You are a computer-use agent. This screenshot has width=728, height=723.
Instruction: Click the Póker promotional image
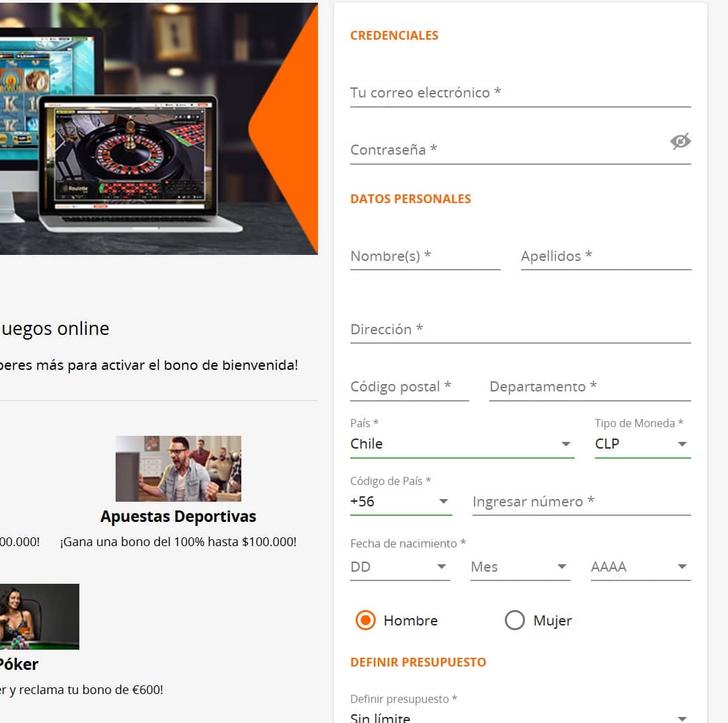point(40,617)
